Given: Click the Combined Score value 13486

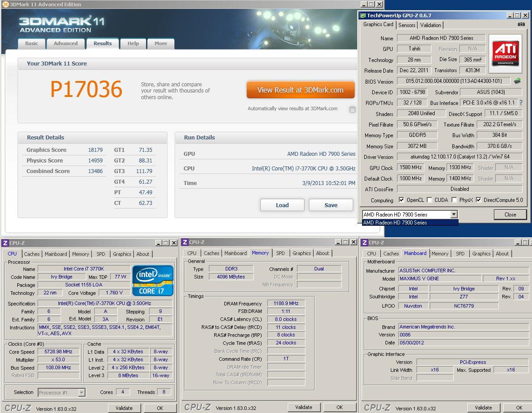Looking at the screenshot, I should pyautogui.click(x=95, y=171).
